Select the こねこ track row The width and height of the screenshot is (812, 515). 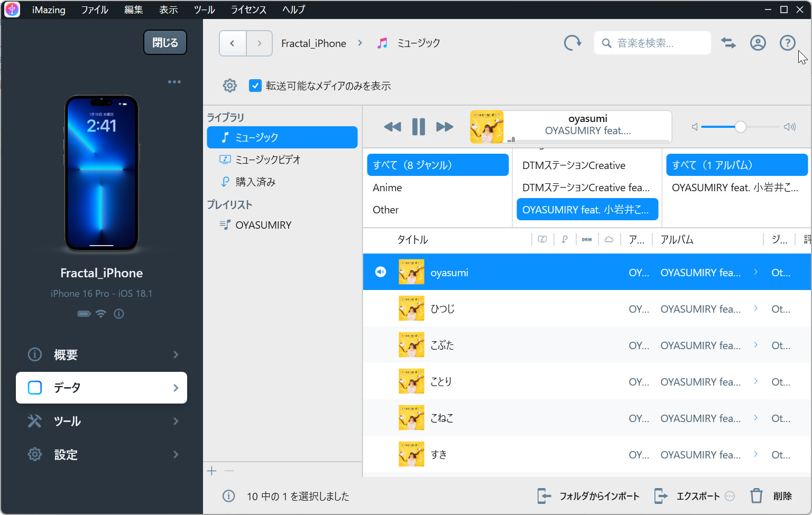587,418
